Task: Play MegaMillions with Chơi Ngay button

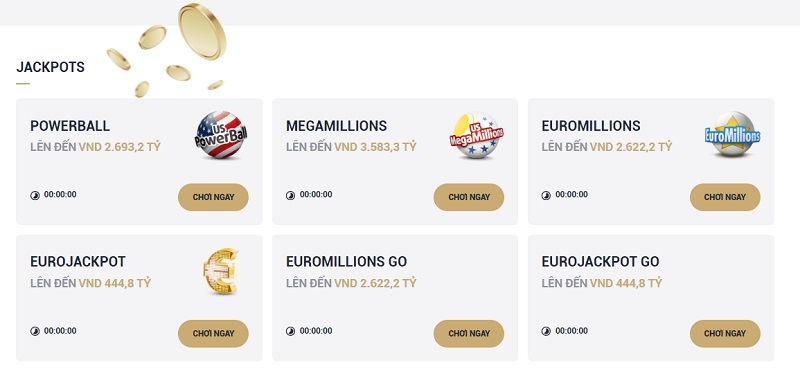Action: [x=469, y=197]
